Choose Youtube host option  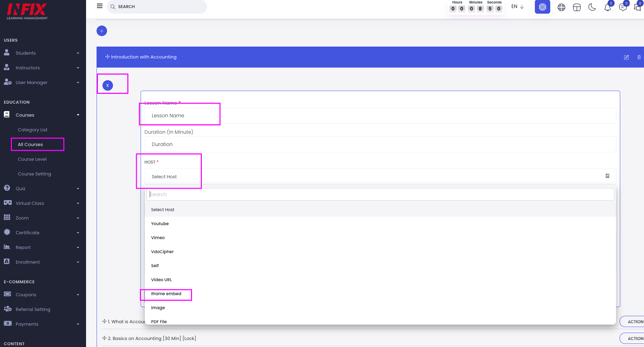[380, 224]
